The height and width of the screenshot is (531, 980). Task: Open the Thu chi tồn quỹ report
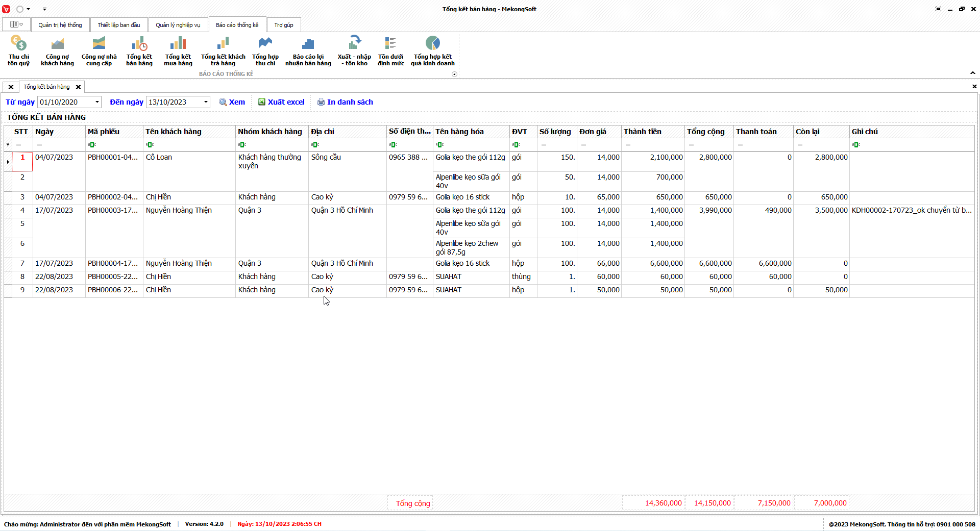[18, 50]
